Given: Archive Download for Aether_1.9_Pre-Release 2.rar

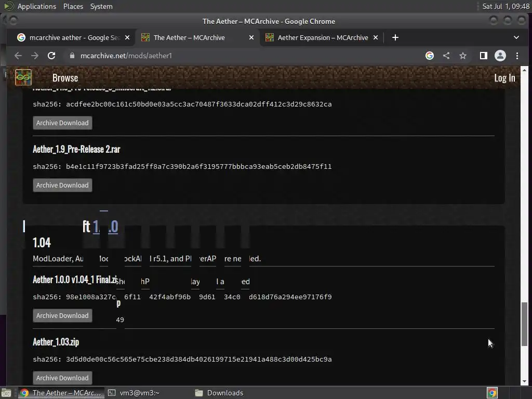Looking at the screenshot, I should coord(62,185).
